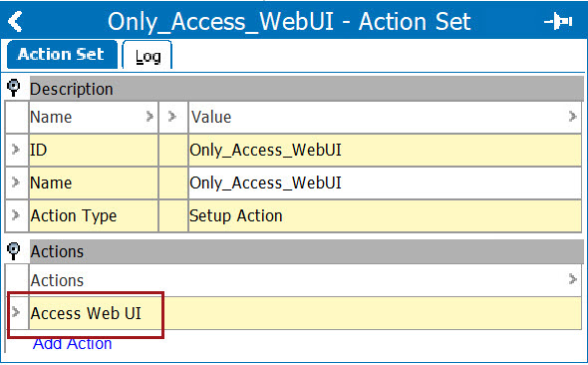
Task: Open the Action Type row arrow marker
Action: [16, 215]
